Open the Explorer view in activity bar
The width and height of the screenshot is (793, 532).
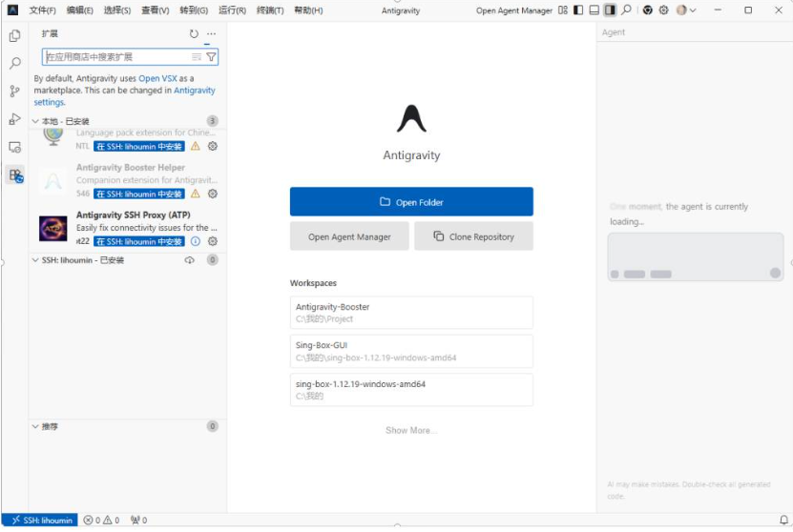(14, 36)
